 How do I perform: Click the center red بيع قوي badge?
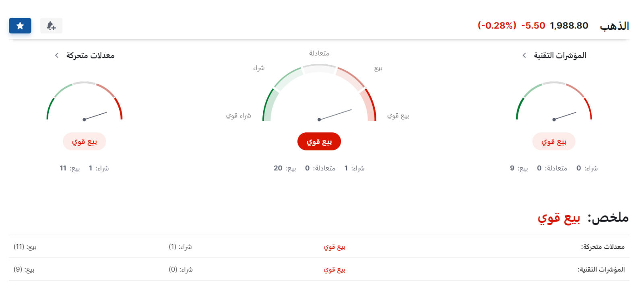[319, 142]
